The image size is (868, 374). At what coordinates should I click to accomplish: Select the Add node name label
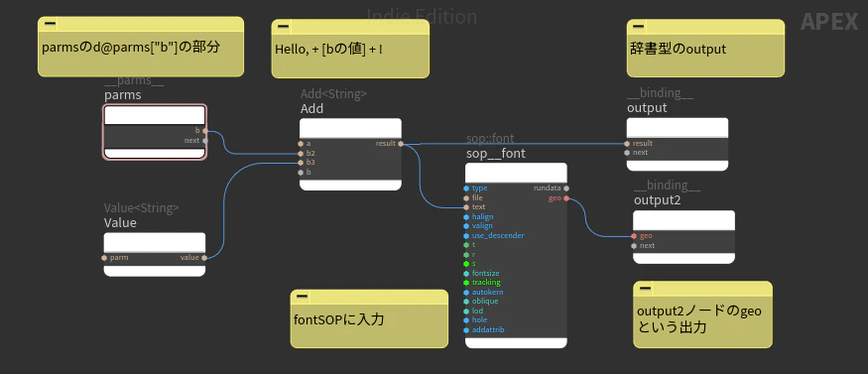(311, 109)
